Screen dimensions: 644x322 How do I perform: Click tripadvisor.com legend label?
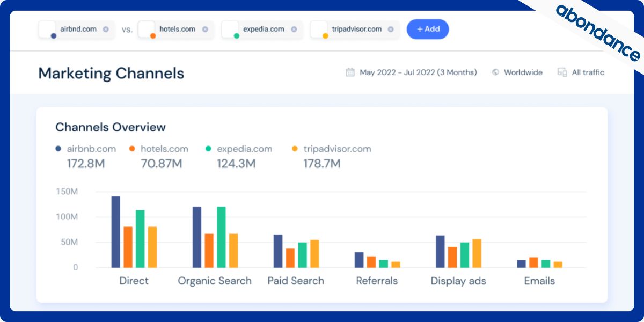337,149
